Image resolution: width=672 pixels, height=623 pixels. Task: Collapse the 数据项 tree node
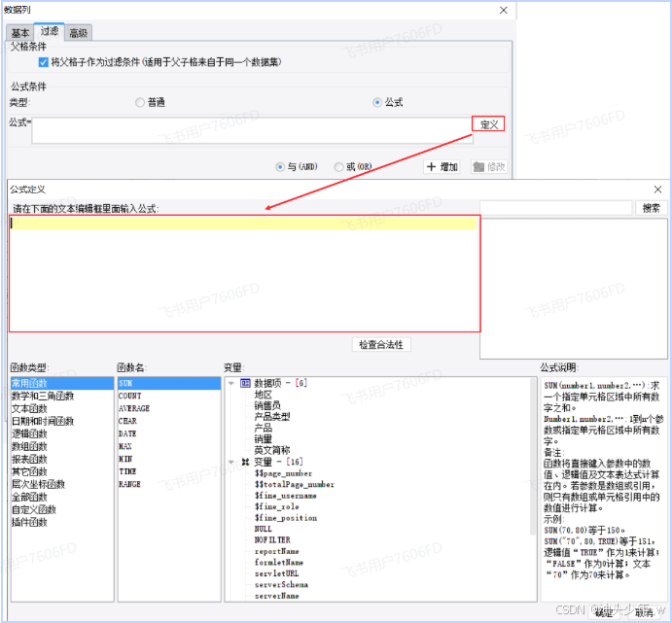tap(231, 383)
